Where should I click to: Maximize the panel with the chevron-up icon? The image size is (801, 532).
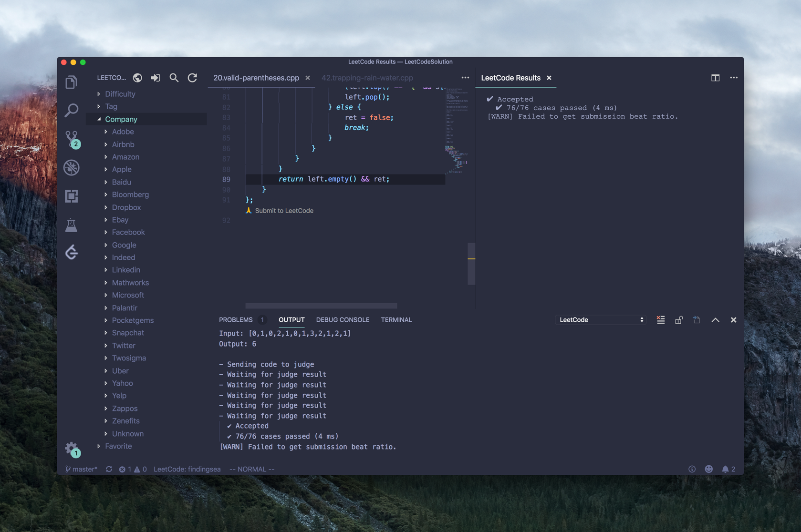click(715, 320)
